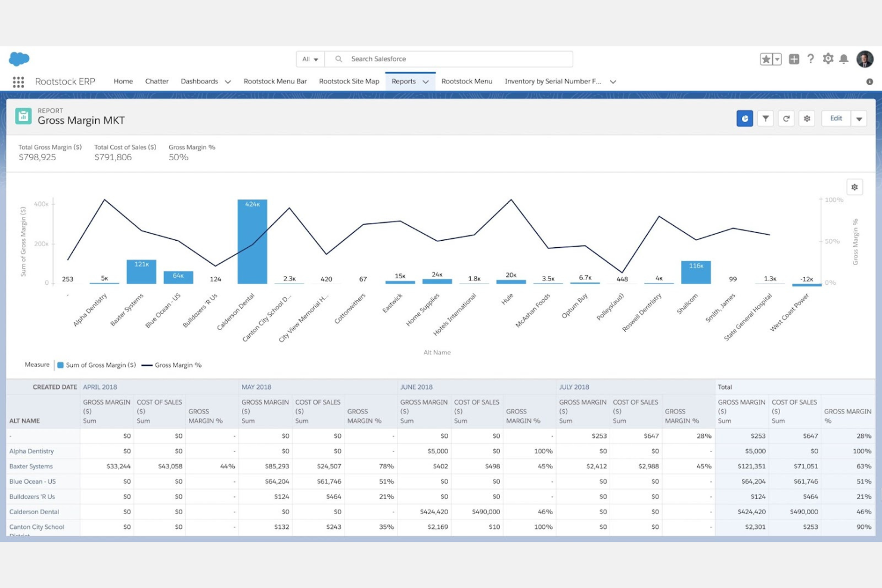The width and height of the screenshot is (882, 588).
Task: Click the report Refresh icon
Action: (786, 119)
